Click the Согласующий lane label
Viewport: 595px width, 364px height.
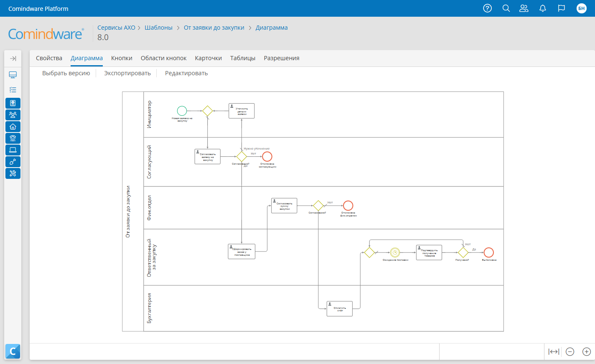150,162
